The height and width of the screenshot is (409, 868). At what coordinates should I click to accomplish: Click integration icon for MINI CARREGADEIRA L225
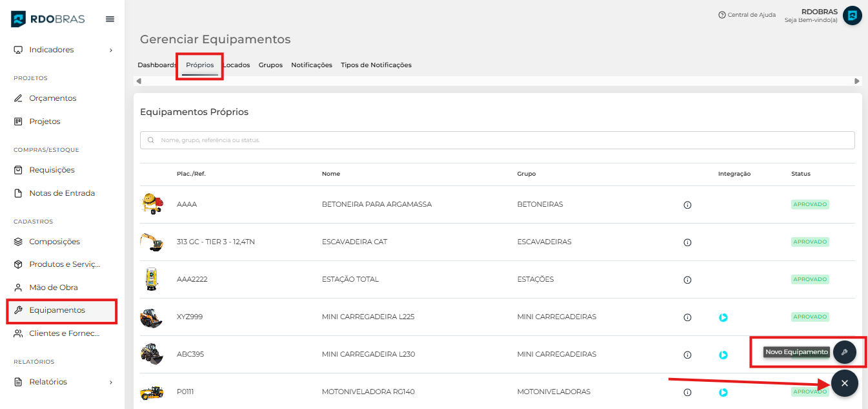723,317
